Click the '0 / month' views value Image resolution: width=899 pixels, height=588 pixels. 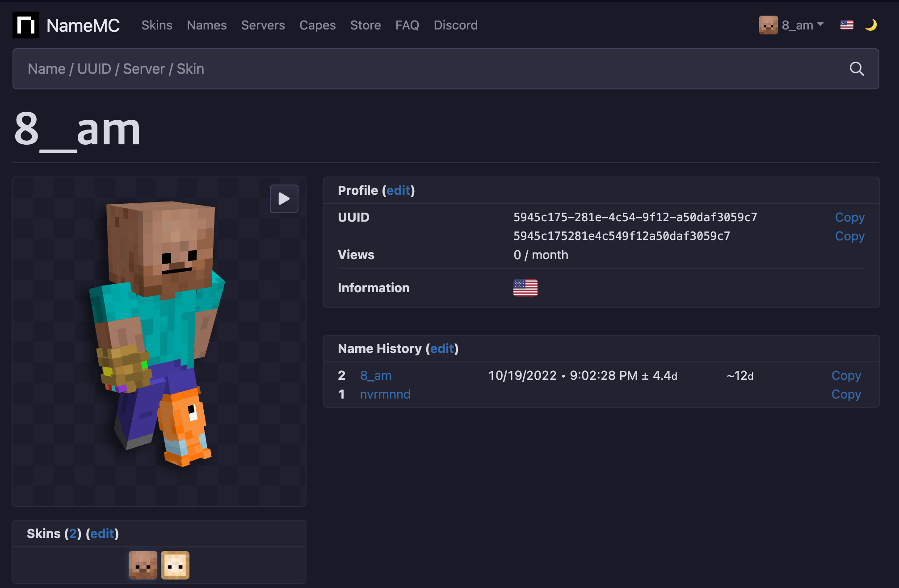[x=541, y=255]
